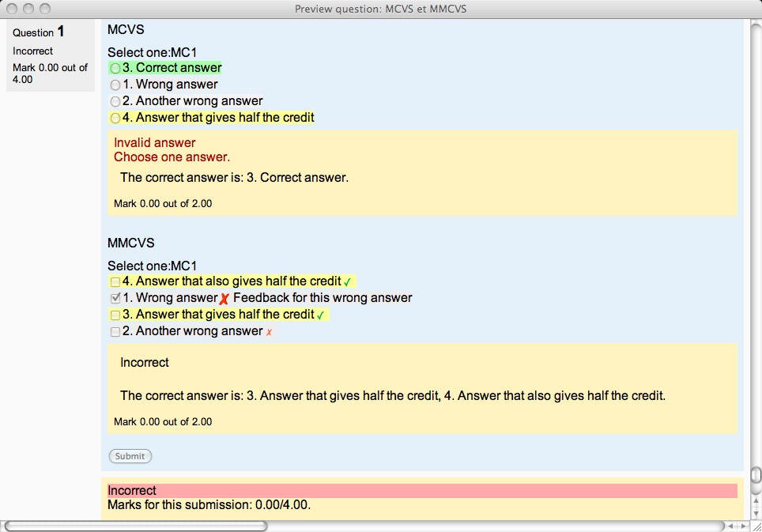Click the red X icon beside MMCVS '1. Wrong answer'

tap(224, 299)
